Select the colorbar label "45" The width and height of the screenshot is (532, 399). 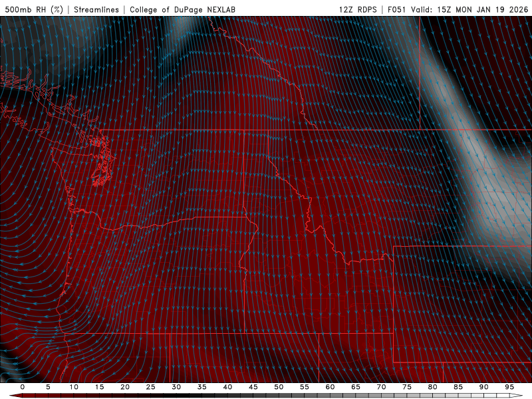coord(253,387)
